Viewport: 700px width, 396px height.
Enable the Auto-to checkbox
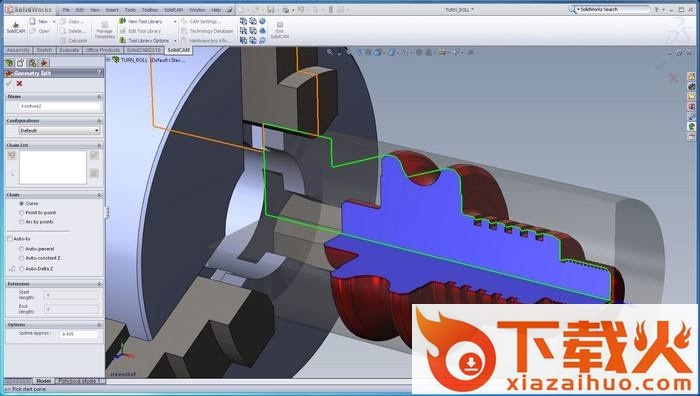10,239
